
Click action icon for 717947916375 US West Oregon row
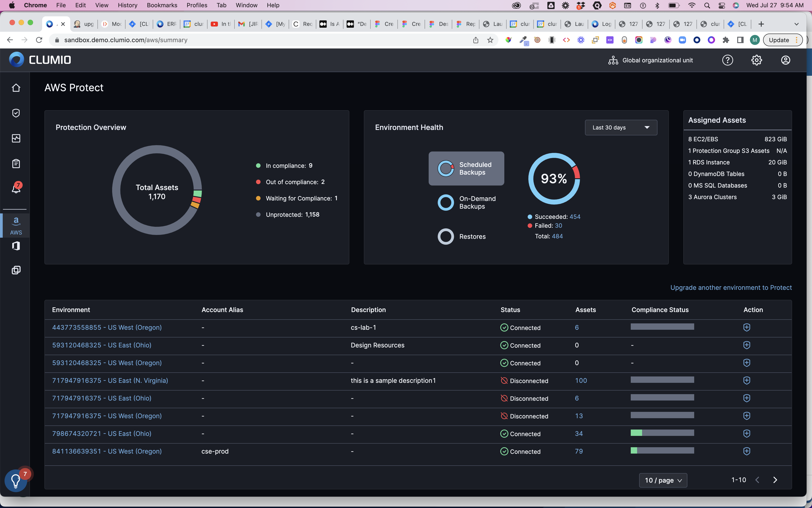[x=747, y=416]
